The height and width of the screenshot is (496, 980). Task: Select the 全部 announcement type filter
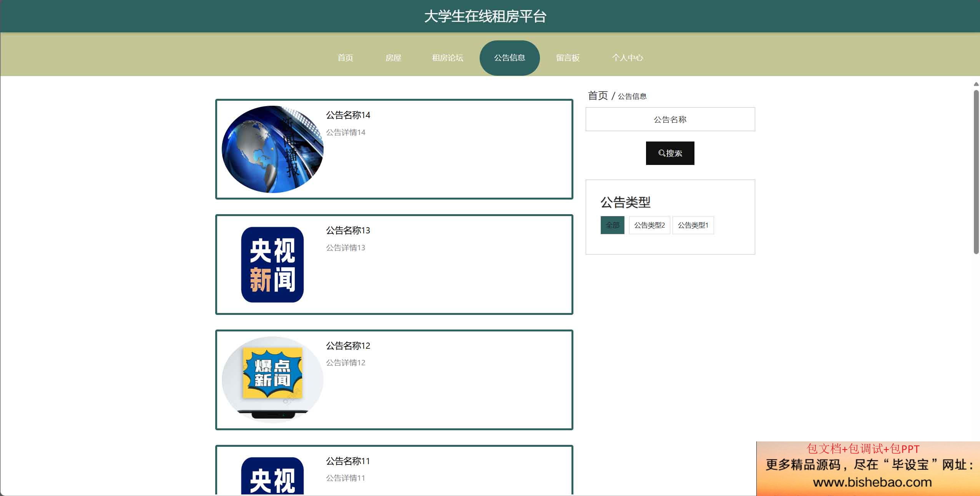[612, 225]
